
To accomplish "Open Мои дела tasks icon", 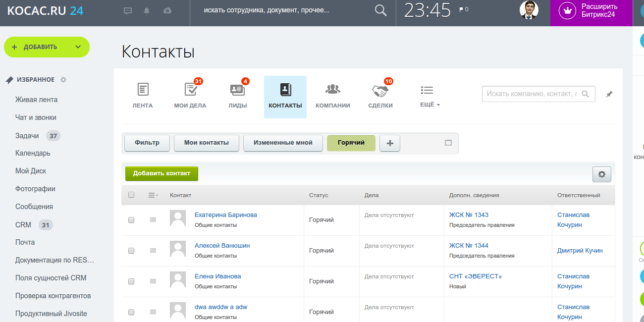I will [x=190, y=90].
